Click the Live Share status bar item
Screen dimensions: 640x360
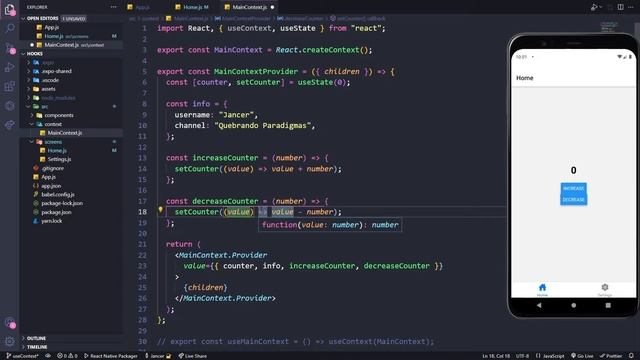pos(193,356)
